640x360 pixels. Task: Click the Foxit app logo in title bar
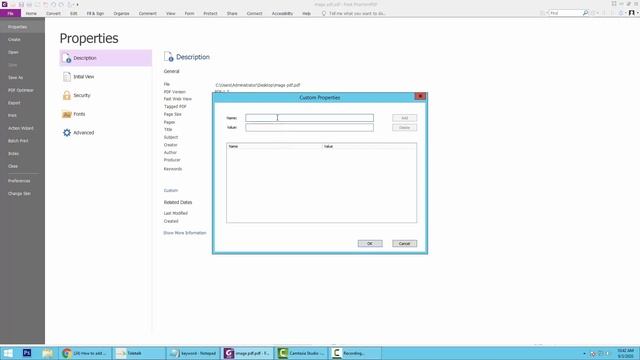(x=4, y=4)
